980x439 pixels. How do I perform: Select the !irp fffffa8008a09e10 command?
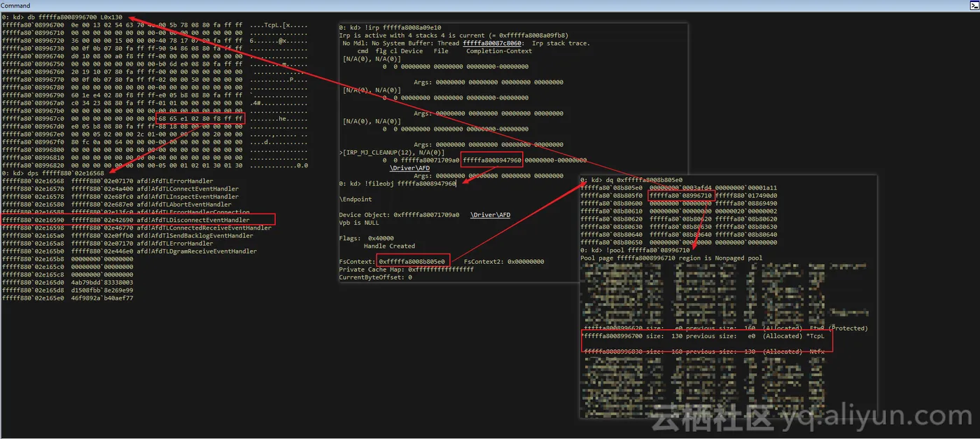390,27
